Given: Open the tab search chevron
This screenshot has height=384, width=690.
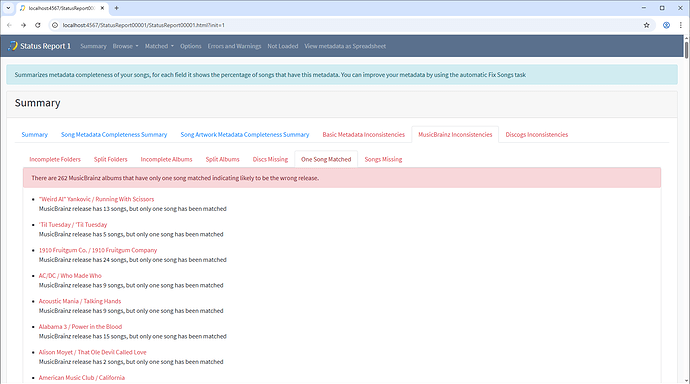Looking at the screenshot, I should 8,8.
